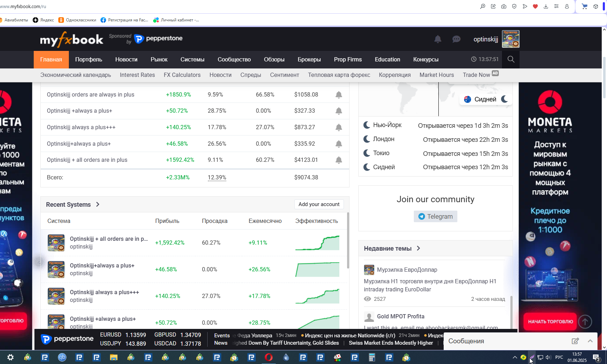Compose a new message in Сообщения panel

[575, 341]
